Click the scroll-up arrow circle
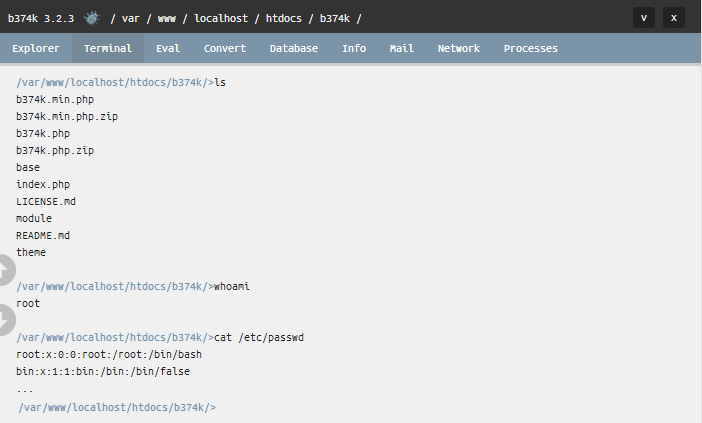Image resolution: width=702 pixels, height=423 pixels. click(x=5, y=270)
